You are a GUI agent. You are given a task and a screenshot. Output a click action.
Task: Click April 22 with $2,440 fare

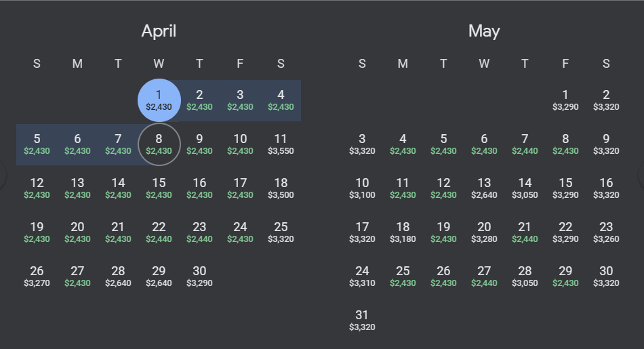[159, 232]
